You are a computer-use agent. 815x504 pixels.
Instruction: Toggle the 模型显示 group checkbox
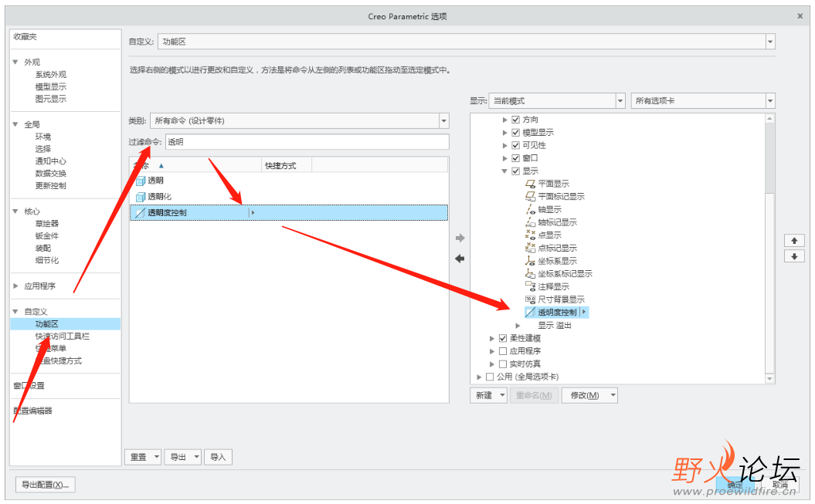515,132
